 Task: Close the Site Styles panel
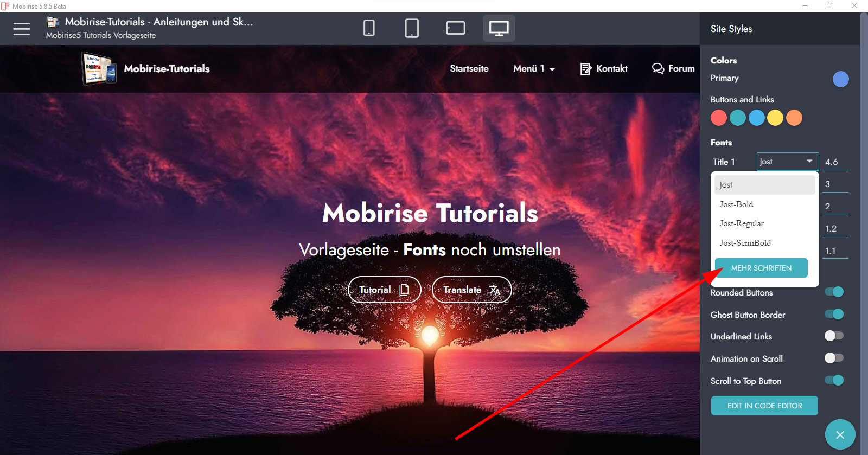coord(840,434)
